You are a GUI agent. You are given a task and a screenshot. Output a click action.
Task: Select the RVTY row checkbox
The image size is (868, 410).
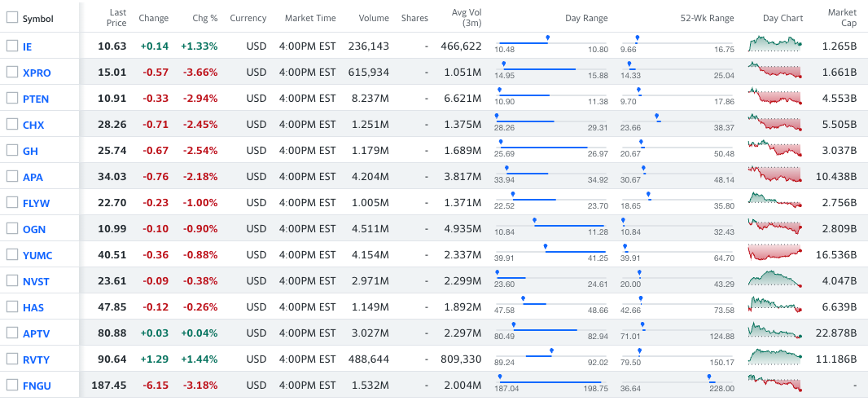[x=12, y=359]
